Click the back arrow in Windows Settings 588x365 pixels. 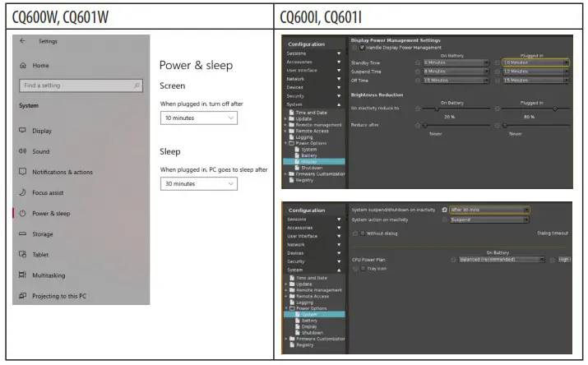[x=23, y=41]
